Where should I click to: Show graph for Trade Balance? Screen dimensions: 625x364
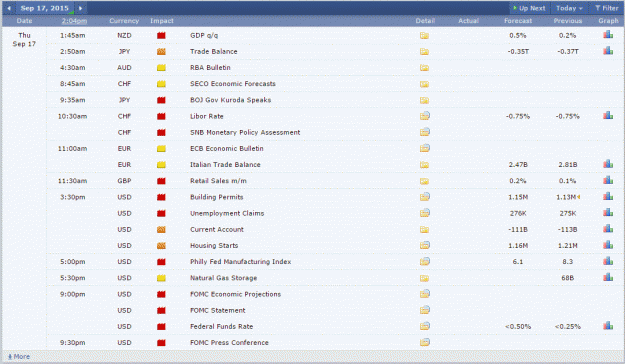pos(608,51)
